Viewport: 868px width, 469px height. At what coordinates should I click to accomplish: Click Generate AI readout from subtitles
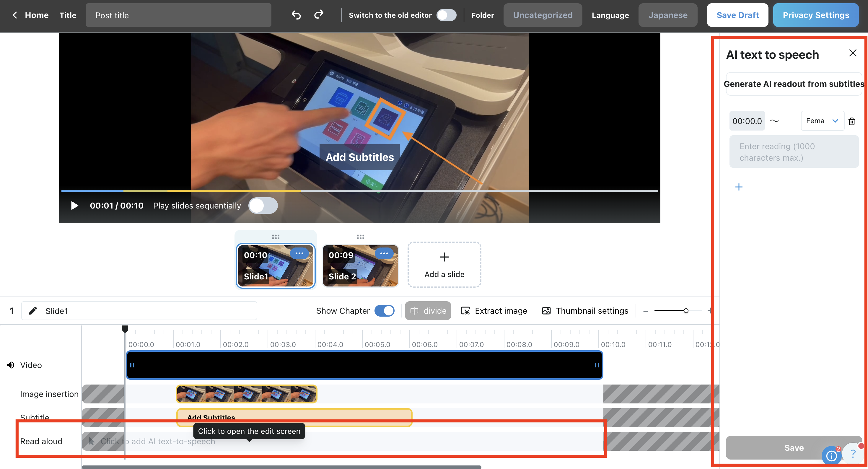[x=794, y=84]
